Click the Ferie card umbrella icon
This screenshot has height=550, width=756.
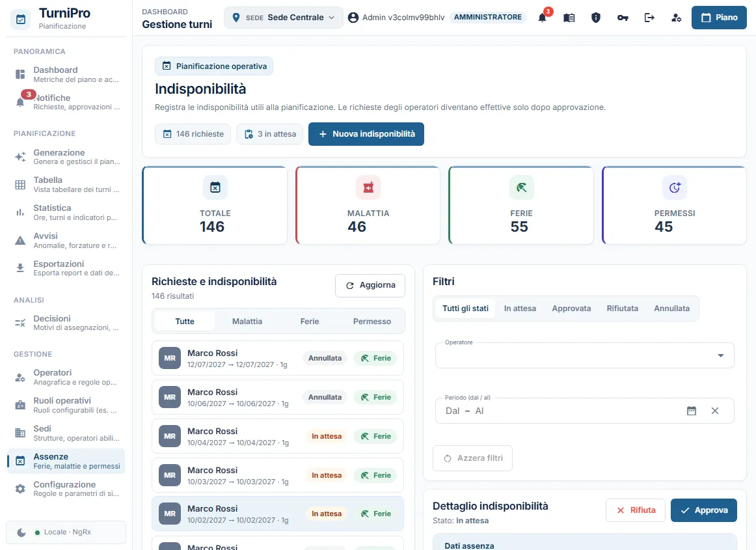coord(522,187)
